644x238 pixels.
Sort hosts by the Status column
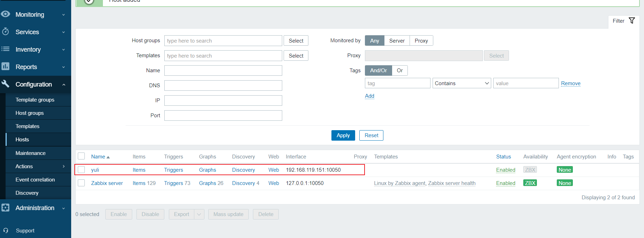503,157
